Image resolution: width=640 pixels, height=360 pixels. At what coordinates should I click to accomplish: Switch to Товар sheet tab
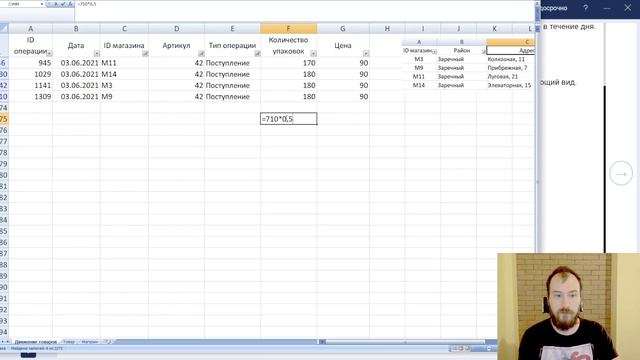(69, 342)
